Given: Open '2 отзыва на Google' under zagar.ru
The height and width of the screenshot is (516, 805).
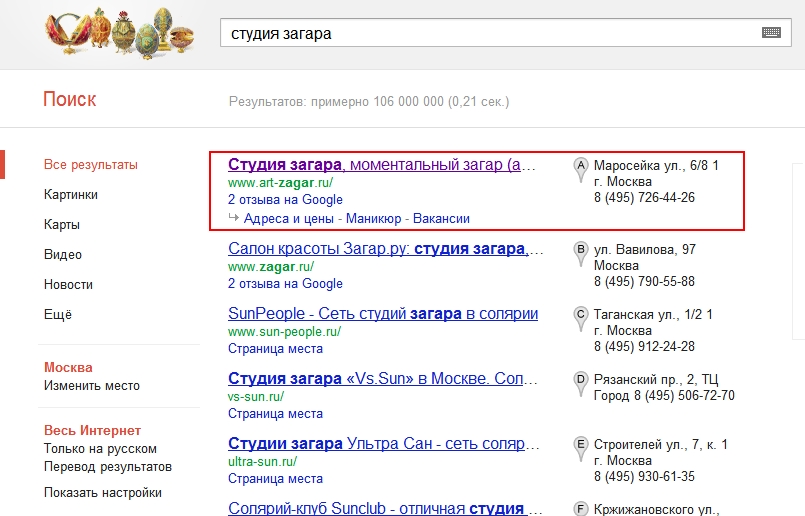Looking at the screenshot, I should tap(285, 283).
